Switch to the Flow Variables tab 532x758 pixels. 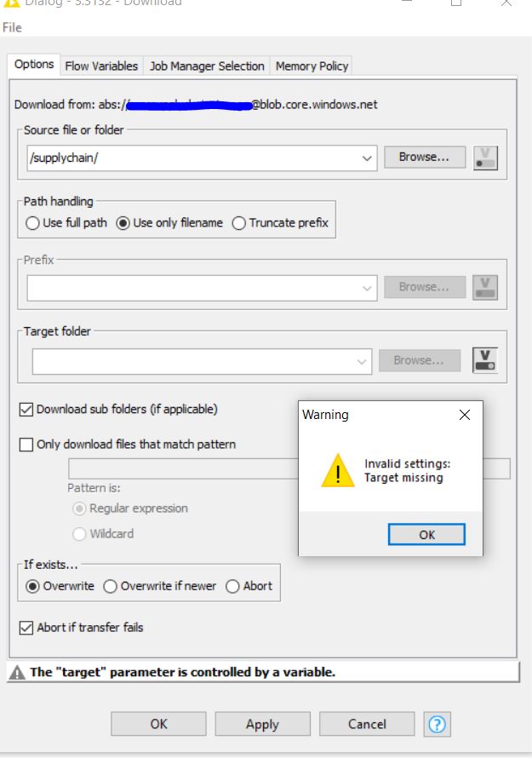[101, 66]
